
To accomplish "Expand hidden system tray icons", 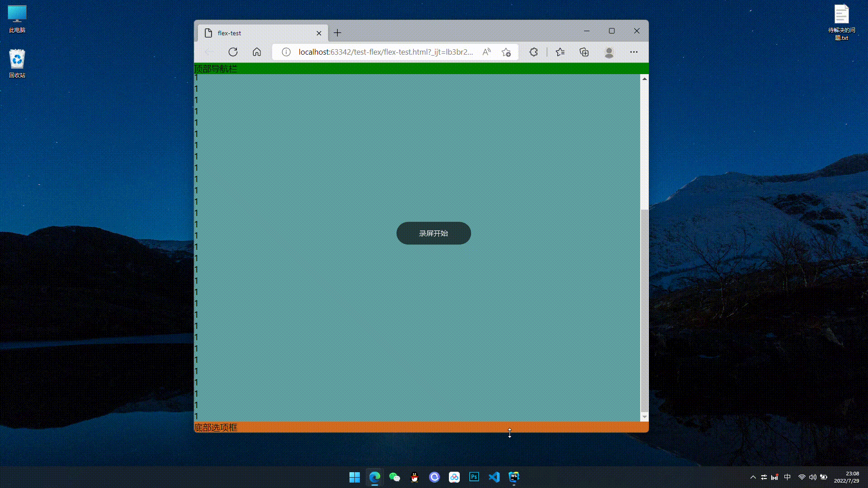I will pos(753,477).
